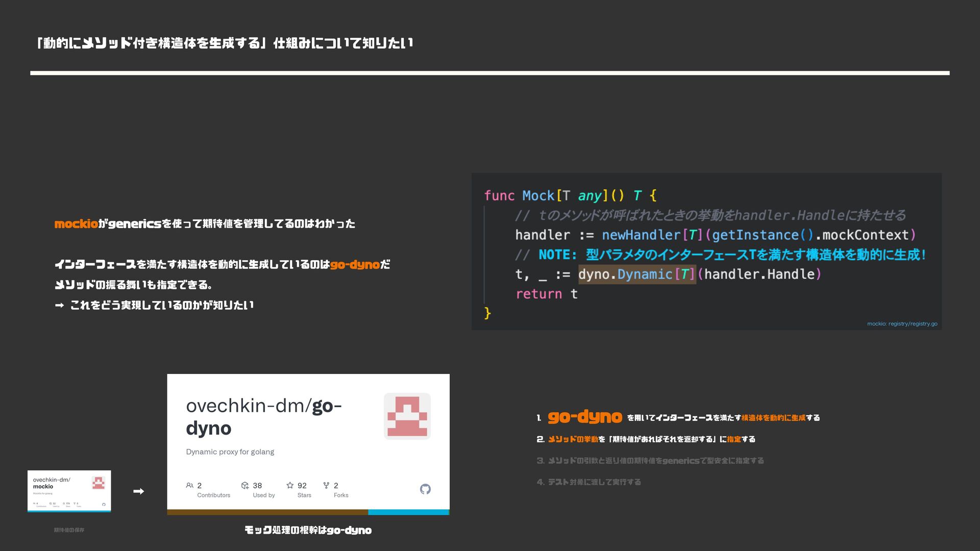The width and height of the screenshot is (980, 551).
Task: Click 'Dynamic proxy for golang' description
Action: 230,452
